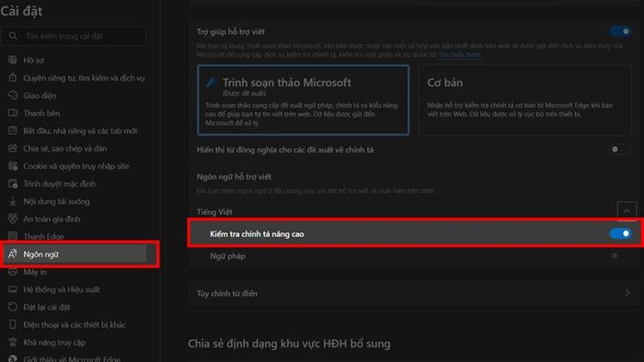The width and height of the screenshot is (644, 362).
Task: Click the Tìm hiểu thêm link
Action: 460,54
